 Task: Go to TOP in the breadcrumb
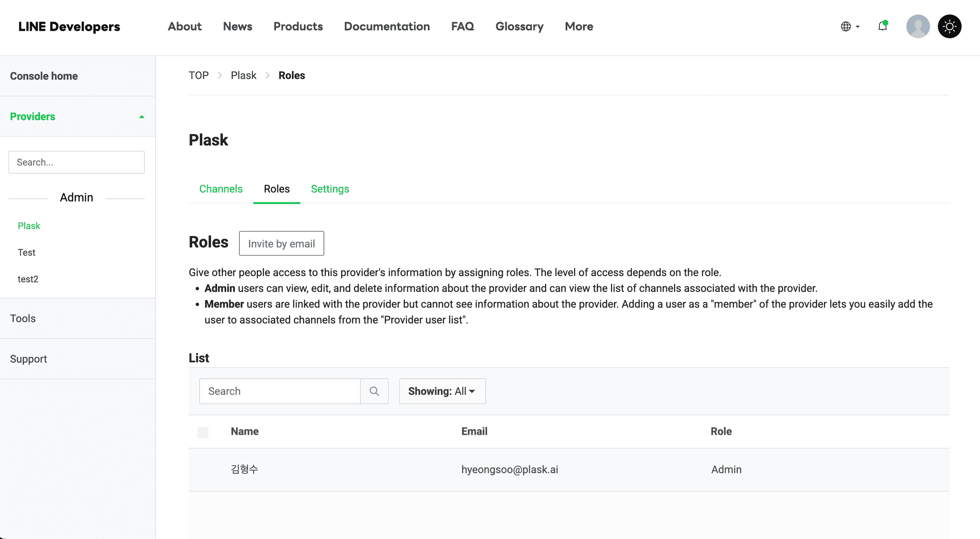[x=199, y=76]
